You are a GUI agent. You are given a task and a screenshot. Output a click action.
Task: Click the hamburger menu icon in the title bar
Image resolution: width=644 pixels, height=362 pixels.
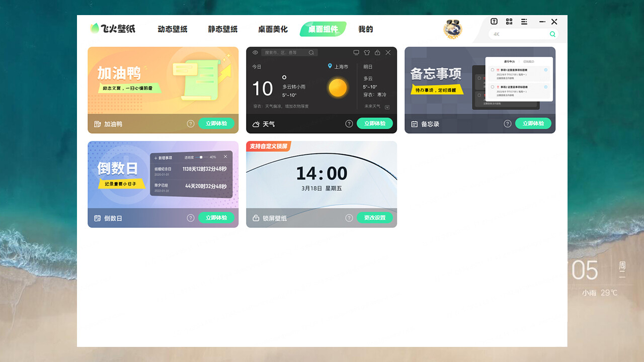coord(524,22)
